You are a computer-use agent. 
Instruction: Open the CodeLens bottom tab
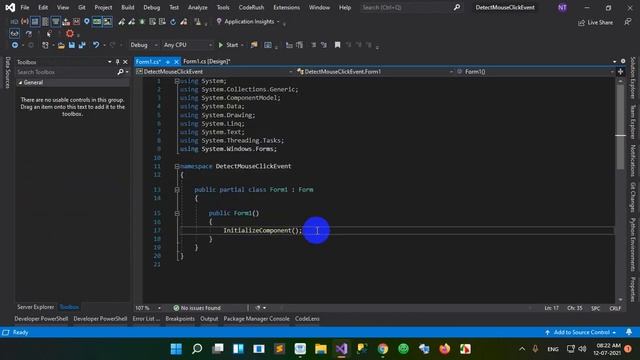coord(307,319)
